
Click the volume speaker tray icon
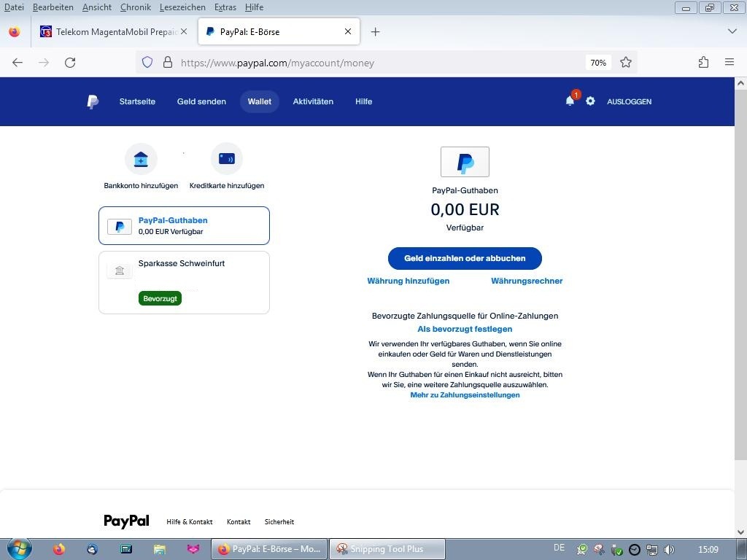670,550
